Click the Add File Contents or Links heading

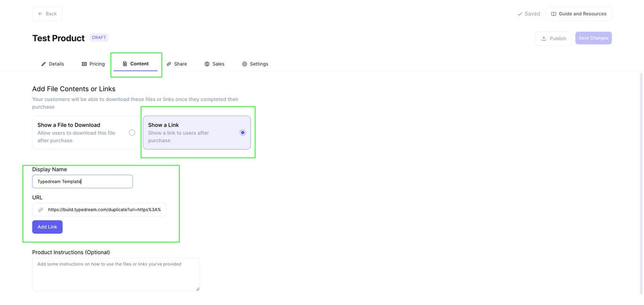[x=74, y=89]
